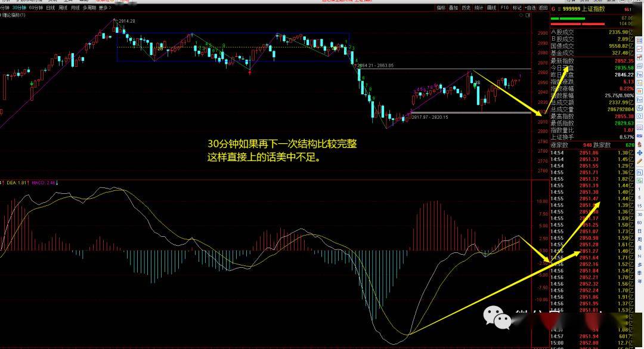Click the 返回 return button
This screenshot has width=644, height=349.
[x=543, y=8]
